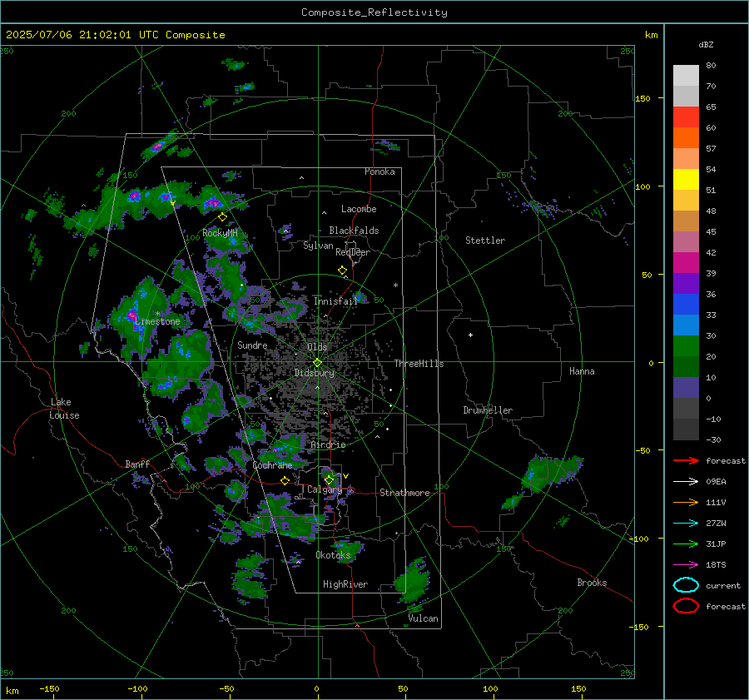749x700 pixels.
Task: Click the Calgary city label
Action: click(325, 489)
